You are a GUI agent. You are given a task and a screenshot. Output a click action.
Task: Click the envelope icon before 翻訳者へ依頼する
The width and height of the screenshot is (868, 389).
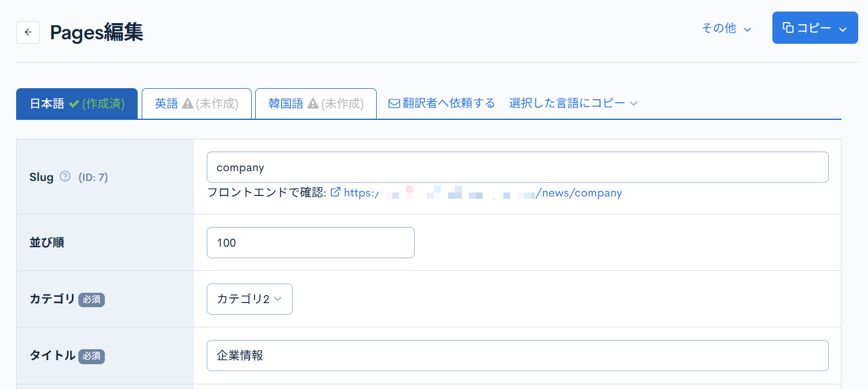[x=394, y=103]
